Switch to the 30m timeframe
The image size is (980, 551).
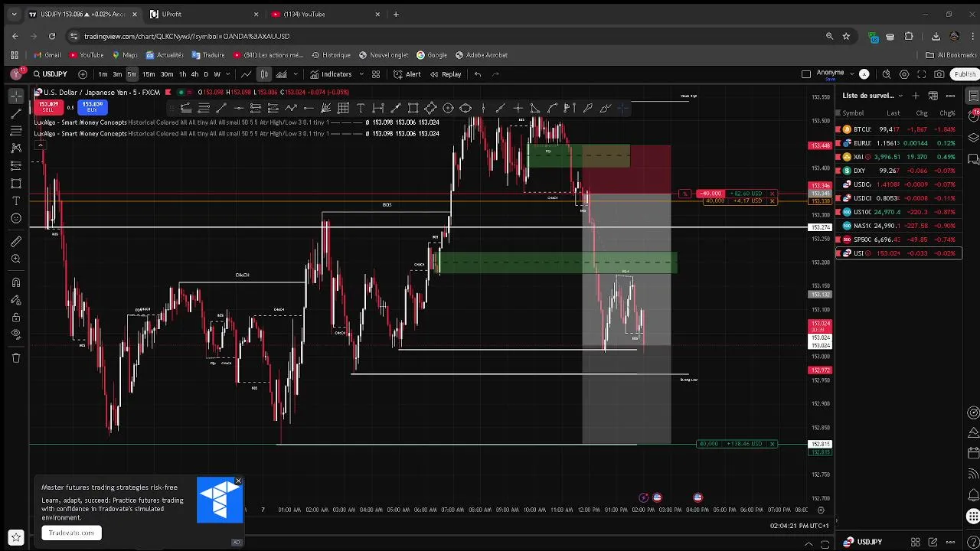click(x=166, y=74)
